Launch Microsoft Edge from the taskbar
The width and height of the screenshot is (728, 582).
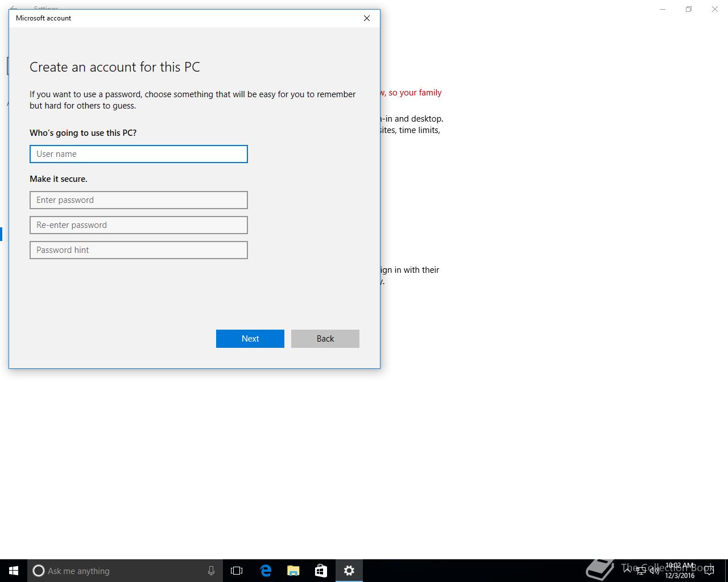265,571
